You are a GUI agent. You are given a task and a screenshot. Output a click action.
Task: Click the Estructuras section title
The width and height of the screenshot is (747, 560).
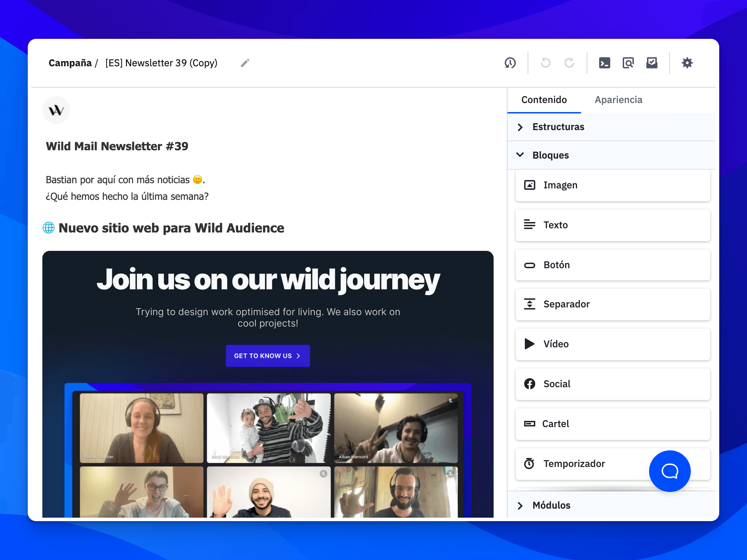[559, 127]
